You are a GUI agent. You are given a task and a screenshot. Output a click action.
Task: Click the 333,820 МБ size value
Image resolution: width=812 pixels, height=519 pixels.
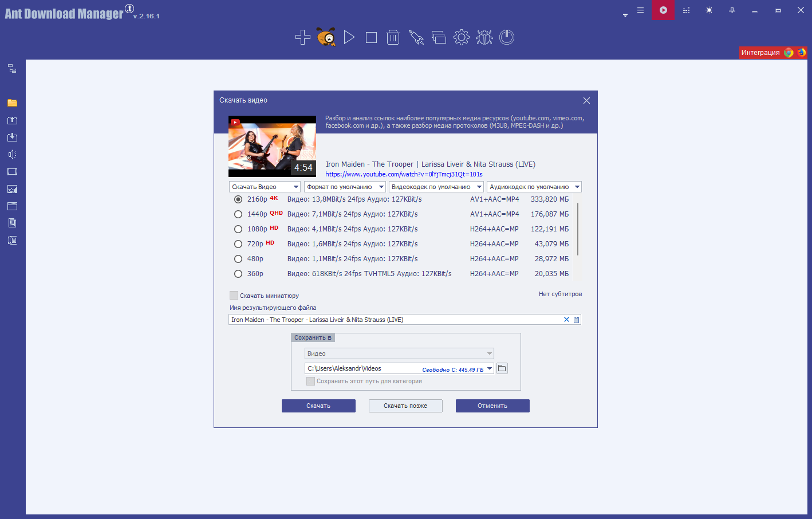[550, 199]
